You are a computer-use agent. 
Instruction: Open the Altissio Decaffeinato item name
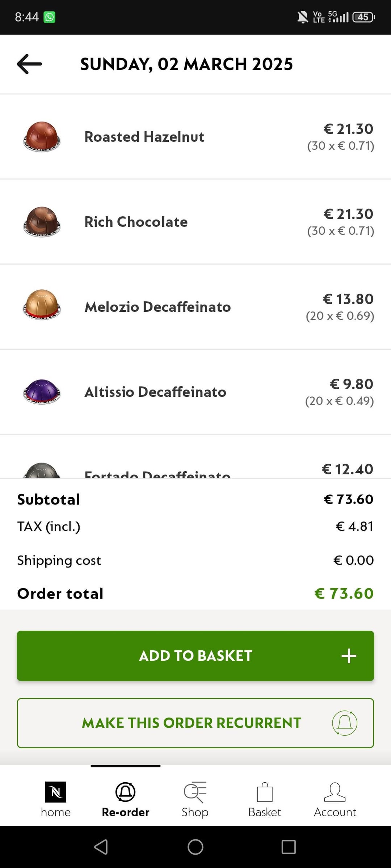(x=155, y=392)
